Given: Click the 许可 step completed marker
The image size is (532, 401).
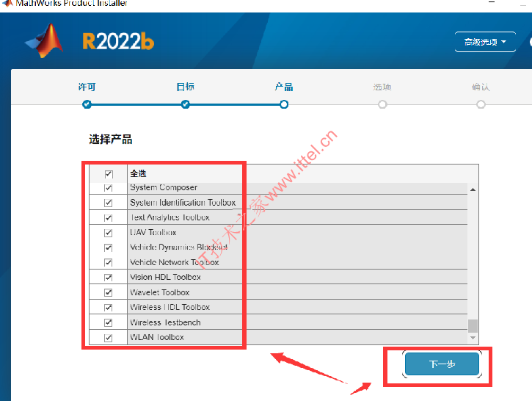Looking at the screenshot, I should pos(87,104).
